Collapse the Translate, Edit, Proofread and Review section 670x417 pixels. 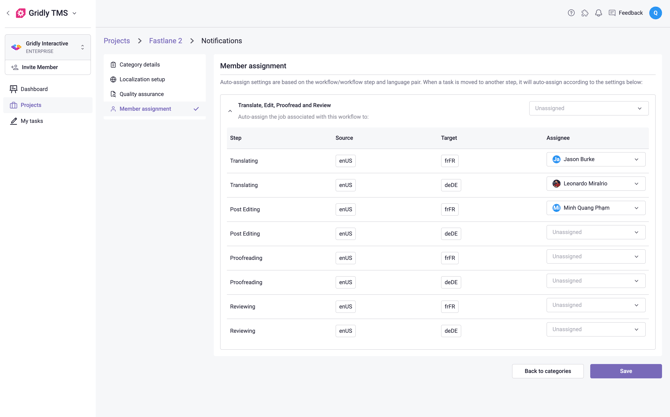click(230, 111)
